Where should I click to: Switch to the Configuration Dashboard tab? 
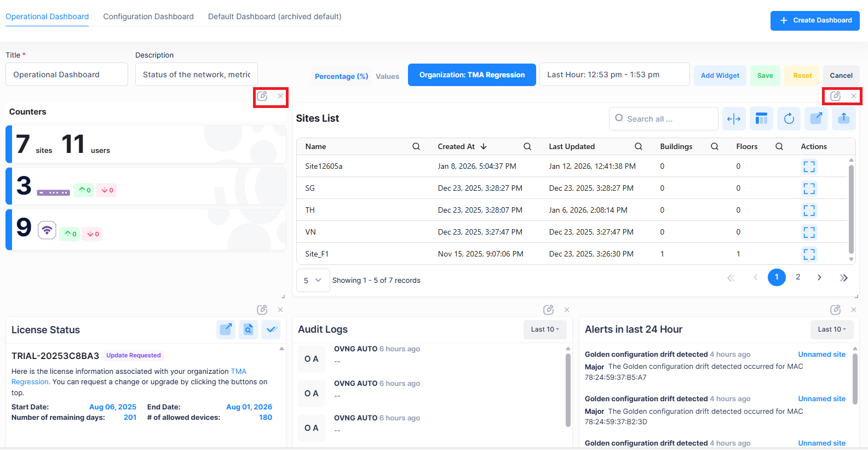tap(148, 17)
